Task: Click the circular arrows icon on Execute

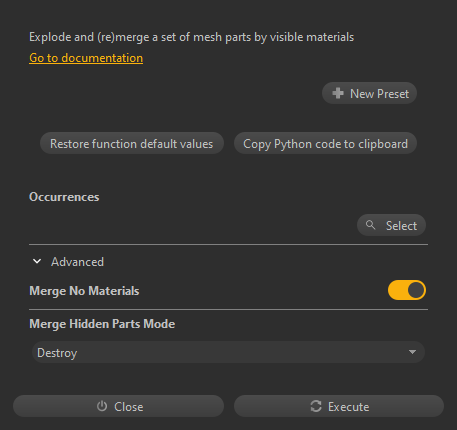Action: [316, 406]
